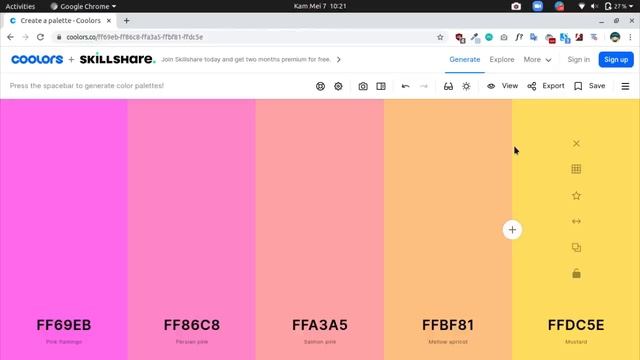Copy FFDC5E hex using the copy icon

coord(576,247)
